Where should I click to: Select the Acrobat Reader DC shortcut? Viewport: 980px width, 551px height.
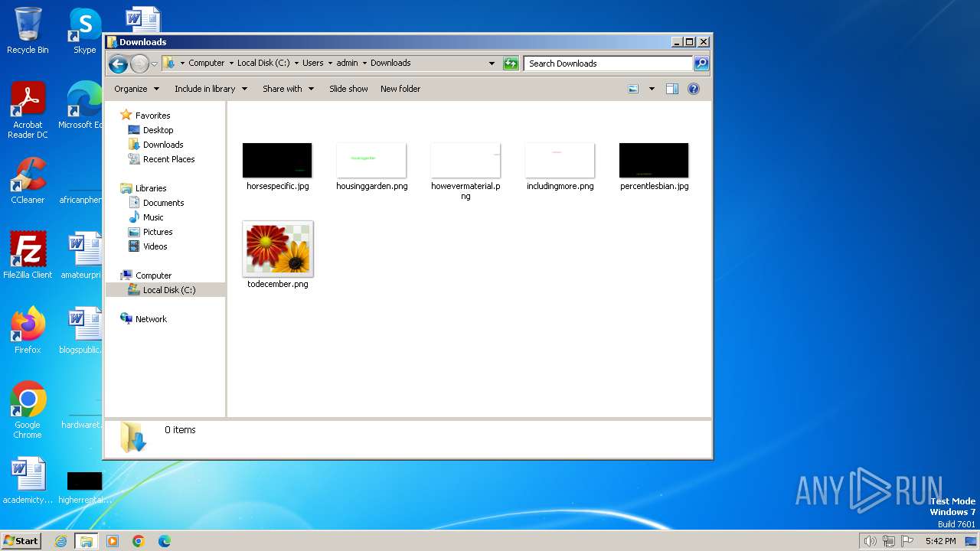pyautogui.click(x=28, y=111)
